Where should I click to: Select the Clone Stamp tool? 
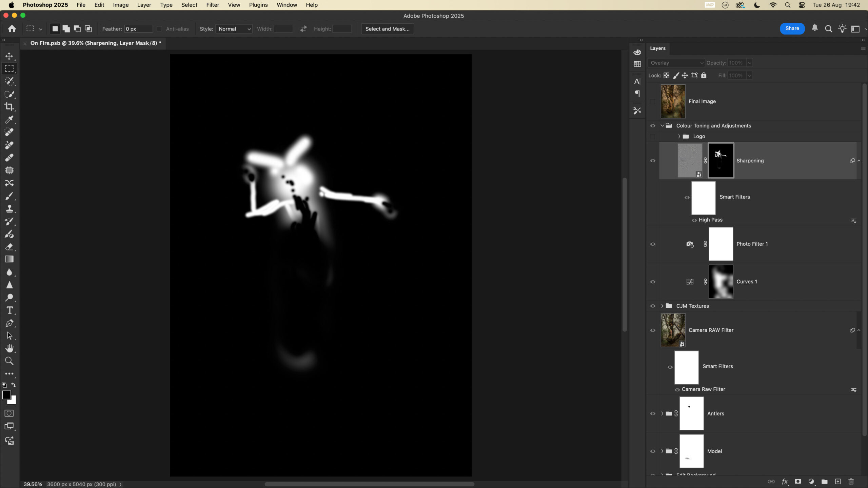[9, 209]
